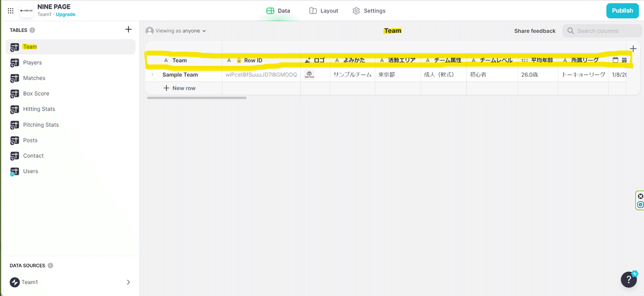Open the apps grid menu icon

point(11,10)
